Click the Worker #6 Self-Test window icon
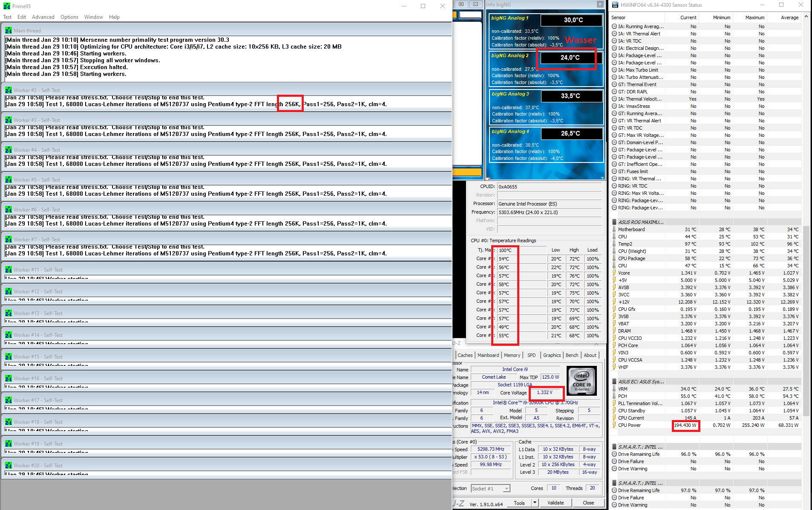 pyautogui.click(x=9, y=210)
